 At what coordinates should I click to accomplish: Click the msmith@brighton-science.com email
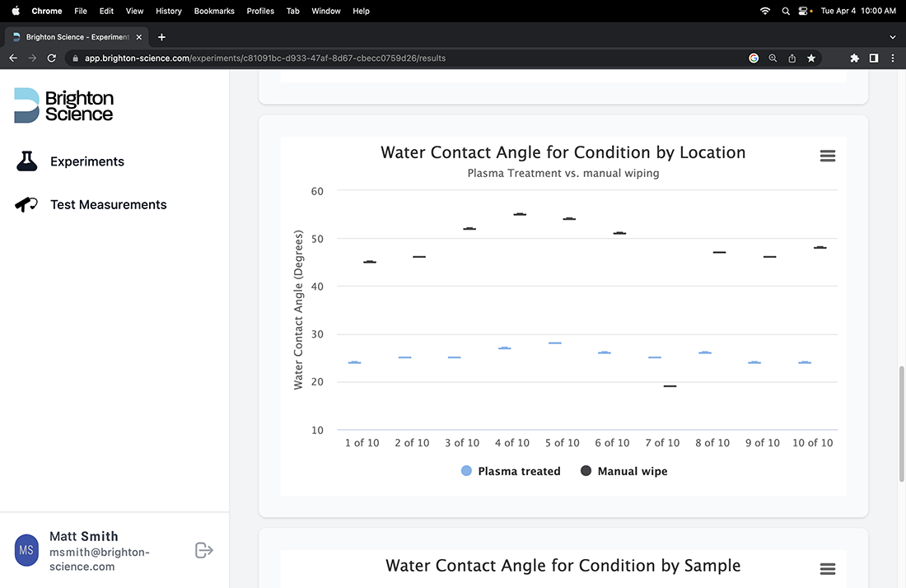tap(100, 559)
